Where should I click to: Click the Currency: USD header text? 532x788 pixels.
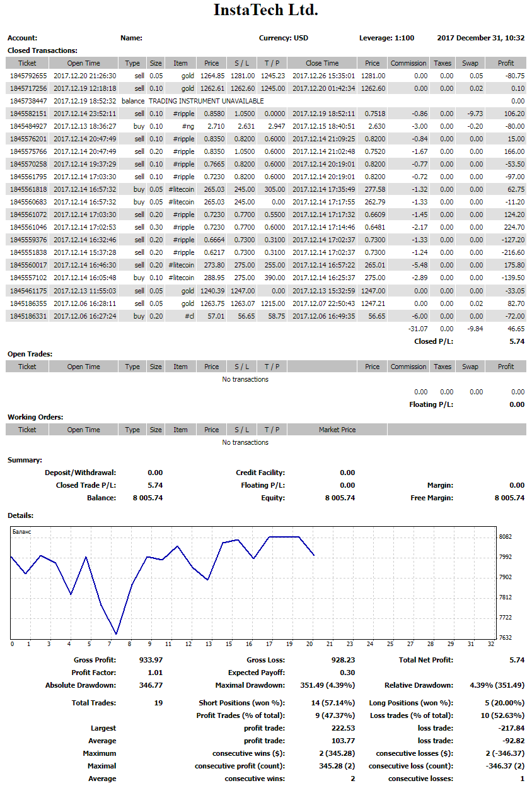pyautogui.click(x=284, y=38)
